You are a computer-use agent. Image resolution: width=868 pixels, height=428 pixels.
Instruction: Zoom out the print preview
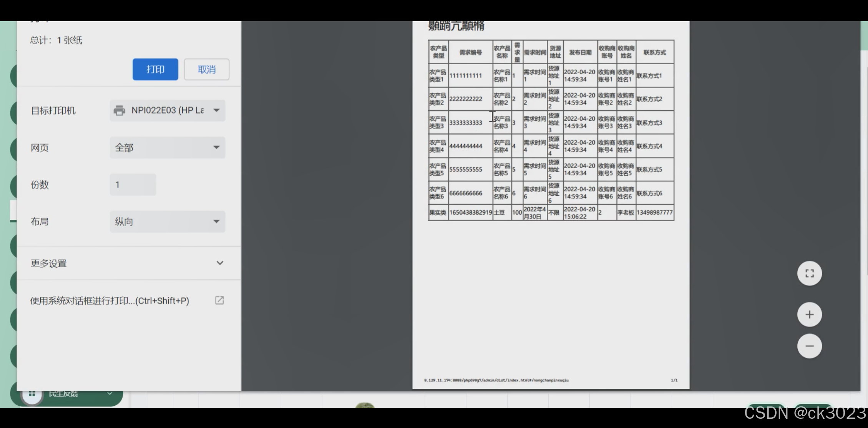pyautogui.click(x=809, y=346)
